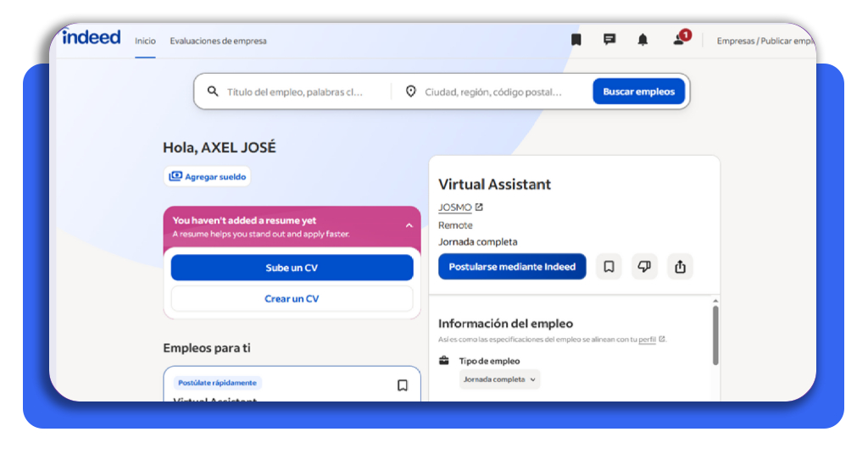Viewport: 868px width, 454px height.
Task: Click You haven't added a resume yet text
Action: click(x=244, y=220)
